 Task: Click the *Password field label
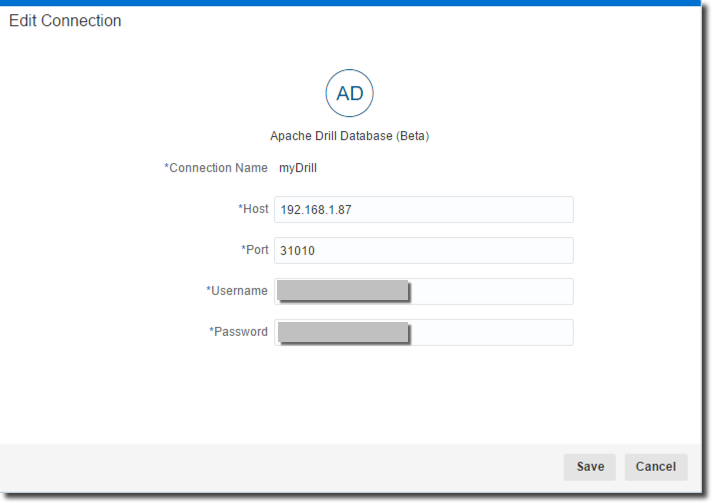tap(238, 331)
